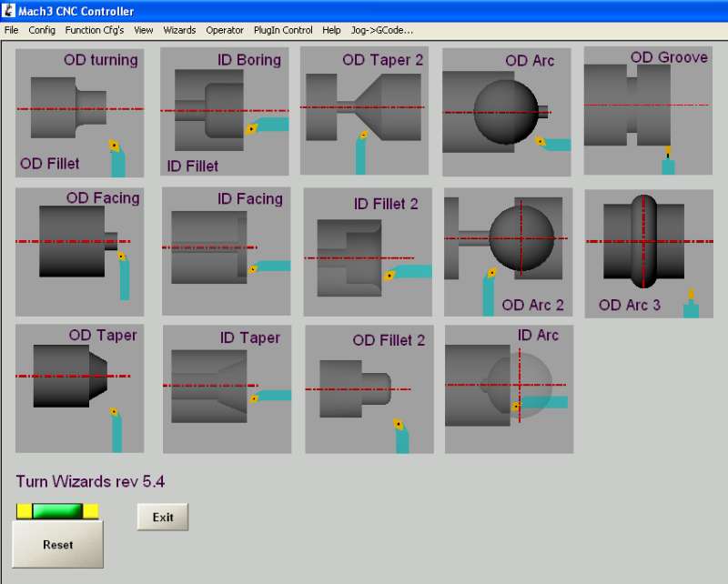Open the Help menu
This screenshot has height=584, width=728.
coord(331,30)
